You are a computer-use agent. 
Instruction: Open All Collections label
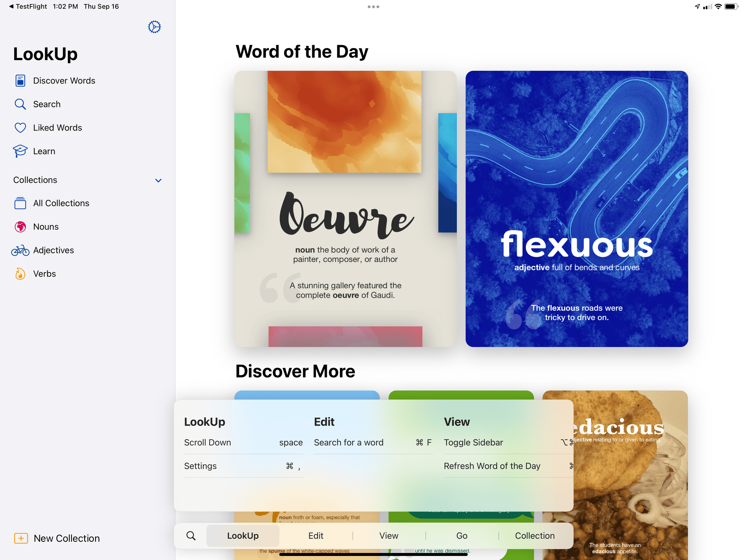(61, 203)
